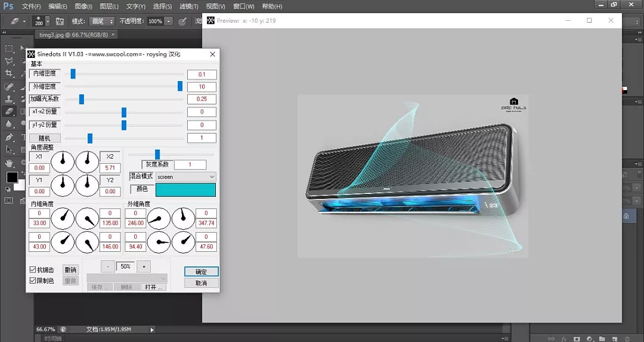644x342 pixels.
Task: Click the status bar preview icon near 66.67%
Action: [x=63, y=329]
